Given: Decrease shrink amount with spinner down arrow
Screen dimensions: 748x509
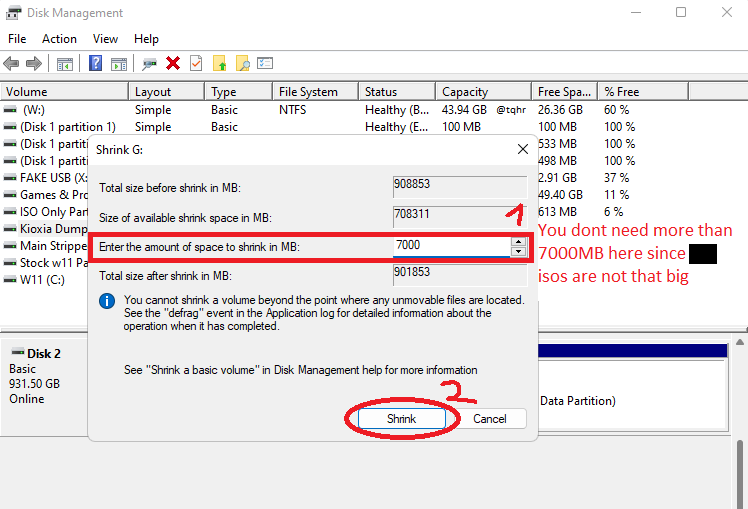Looking at the screenshot, I should (x=518, y=251).
